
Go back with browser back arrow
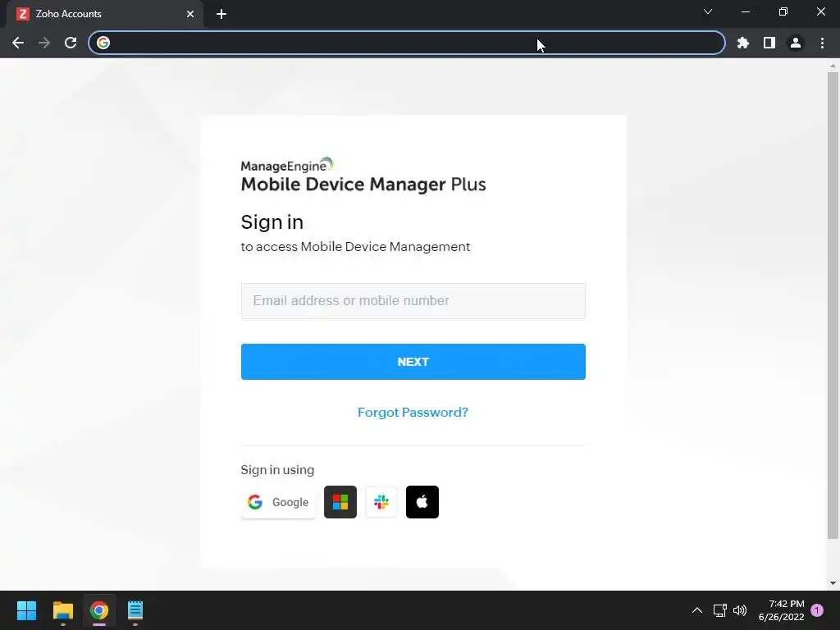point(18,43)
